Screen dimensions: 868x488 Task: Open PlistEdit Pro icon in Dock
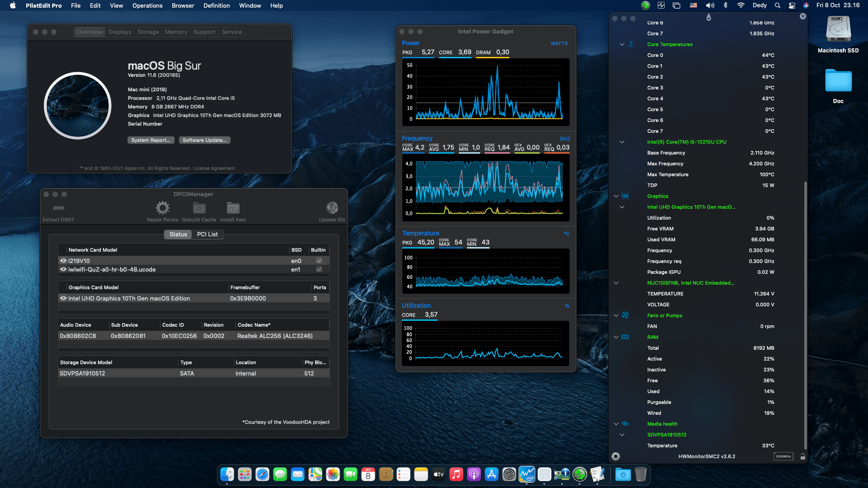(598, 474)
